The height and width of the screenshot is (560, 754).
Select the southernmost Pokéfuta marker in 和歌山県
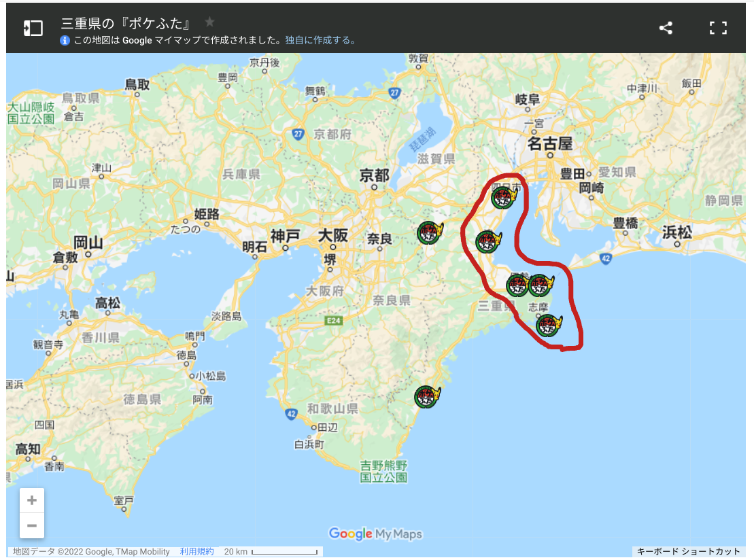427,397
